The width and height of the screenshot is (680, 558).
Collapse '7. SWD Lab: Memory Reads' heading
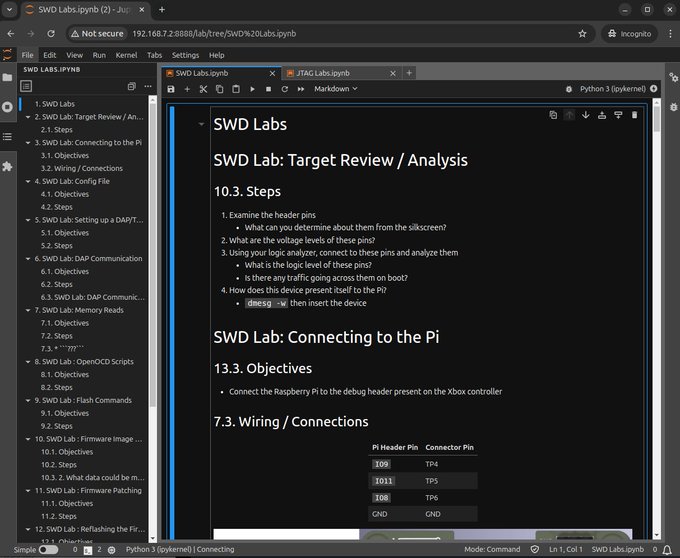pos(28,310)
